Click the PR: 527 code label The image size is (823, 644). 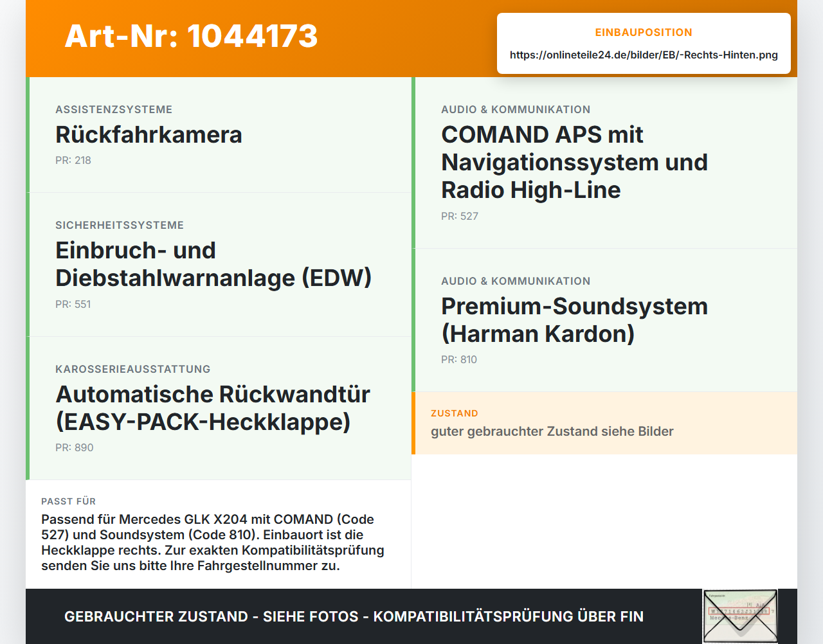click(460, 216)
